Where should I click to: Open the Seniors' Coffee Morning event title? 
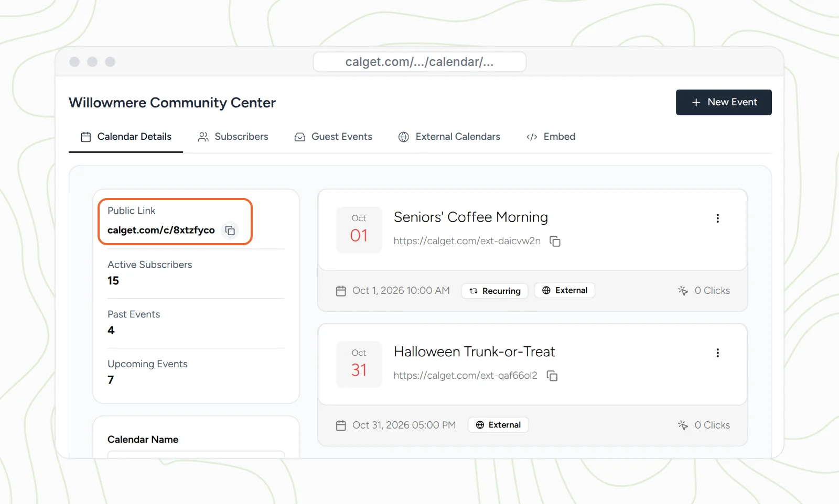pyautogui.click(x=471, y=217)
